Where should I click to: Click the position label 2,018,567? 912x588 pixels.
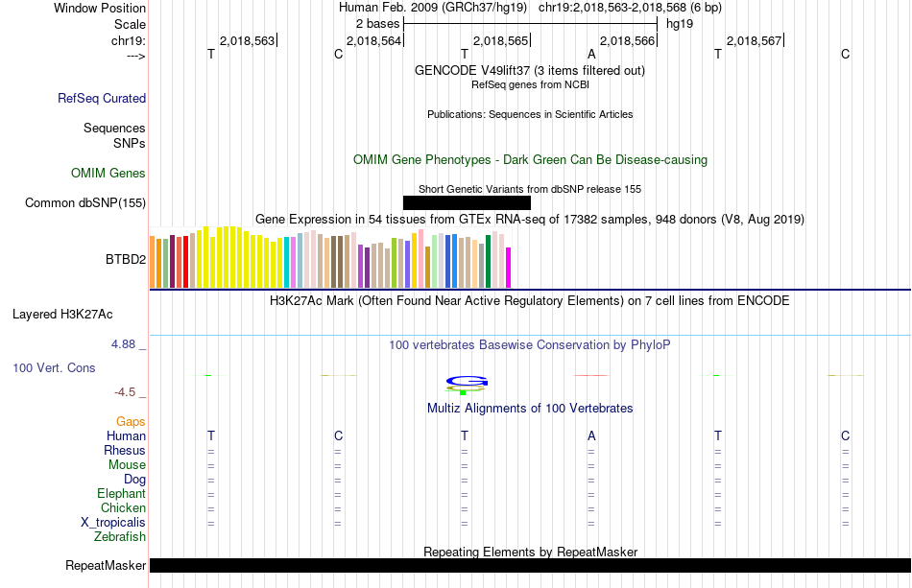pos(755,40)
